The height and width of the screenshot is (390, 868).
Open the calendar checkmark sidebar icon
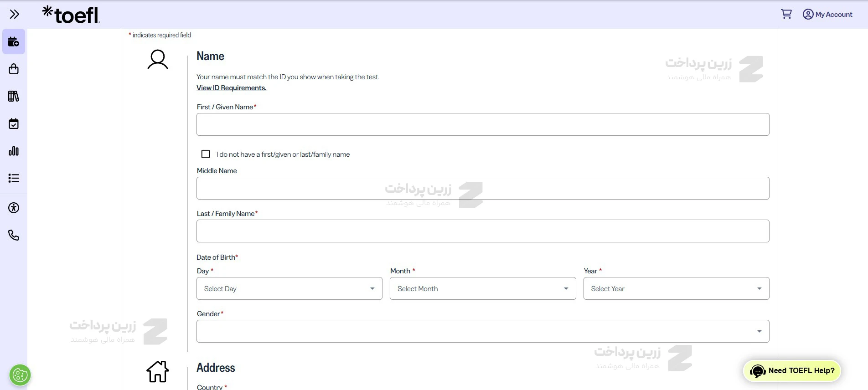[x=14, y=123]
